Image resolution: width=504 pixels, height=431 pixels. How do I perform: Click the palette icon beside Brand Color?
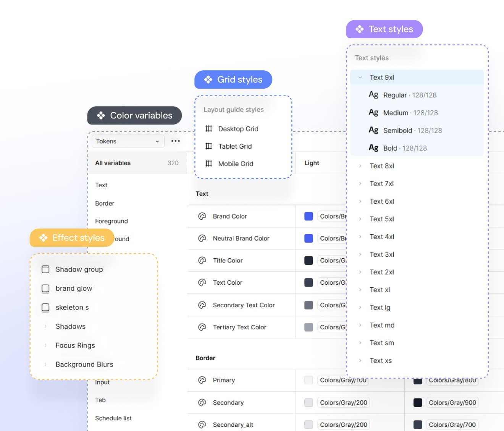(202, 216)
